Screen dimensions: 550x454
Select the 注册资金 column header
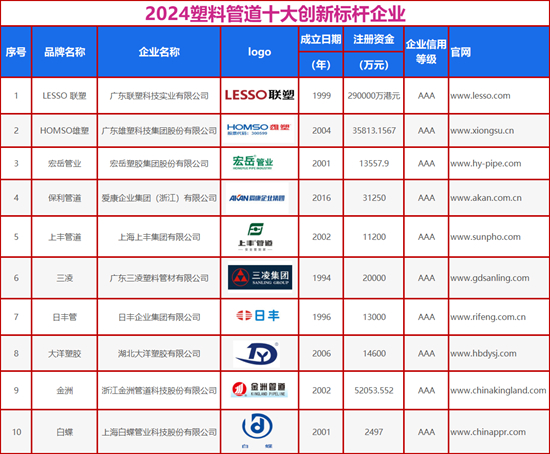tap(374, 39)
